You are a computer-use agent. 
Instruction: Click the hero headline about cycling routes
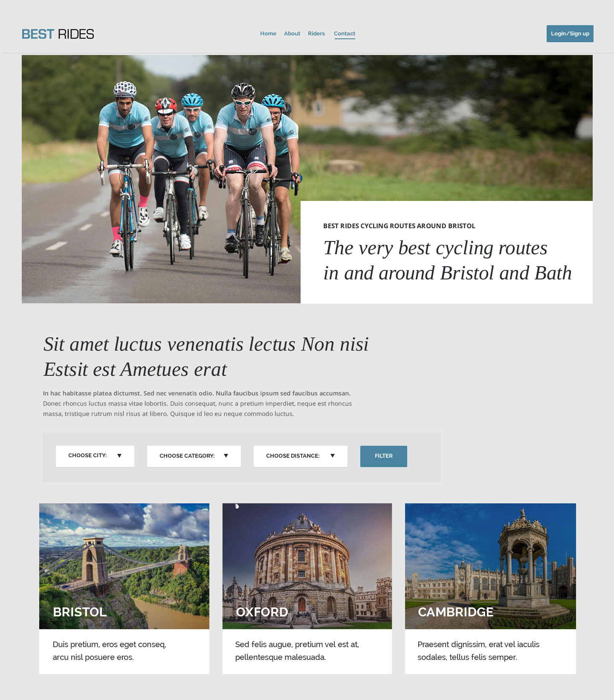(x=447, y=260)
